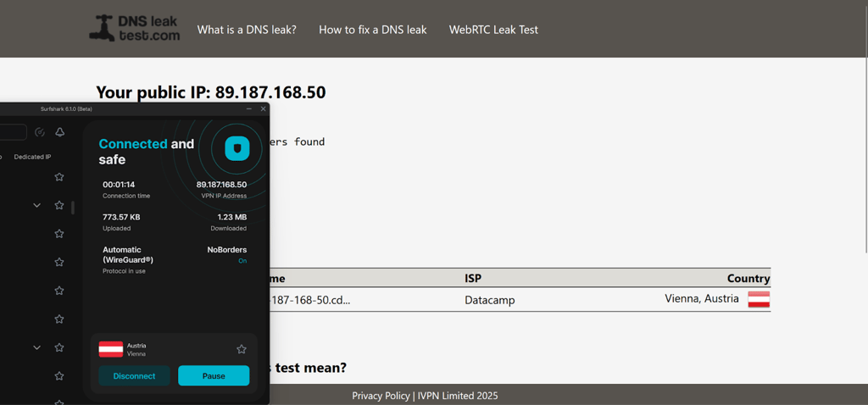Click the 00:01:14 connection time value
The image size is (868, 405).
[119, 185]
